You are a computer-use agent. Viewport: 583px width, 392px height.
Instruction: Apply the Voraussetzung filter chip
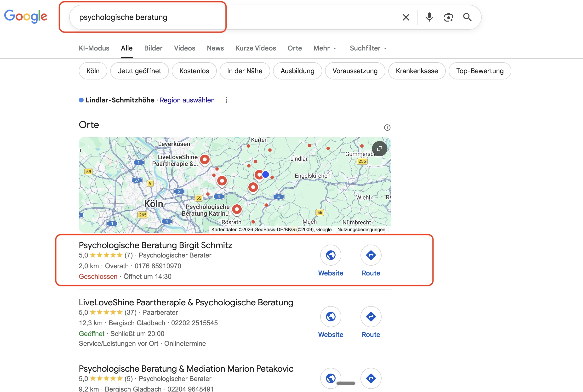pos(355,71)
